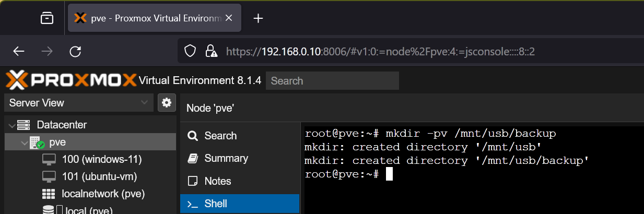Focus the browser URL address bar

click(411, 51)
